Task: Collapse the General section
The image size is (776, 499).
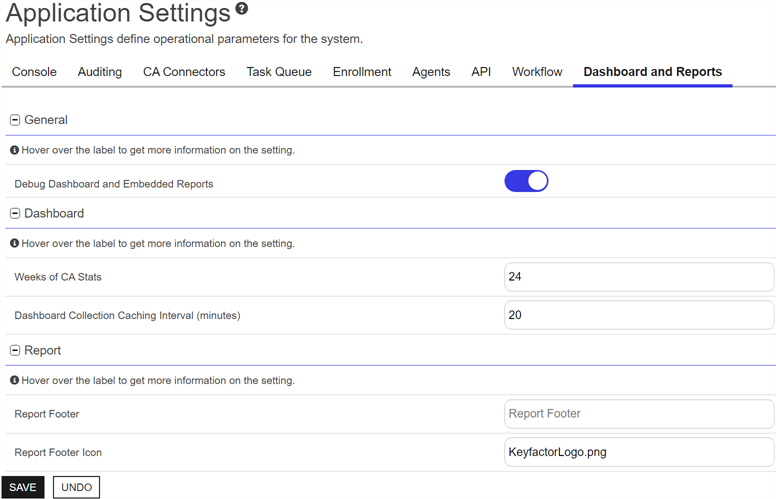Action: point(15,120)
